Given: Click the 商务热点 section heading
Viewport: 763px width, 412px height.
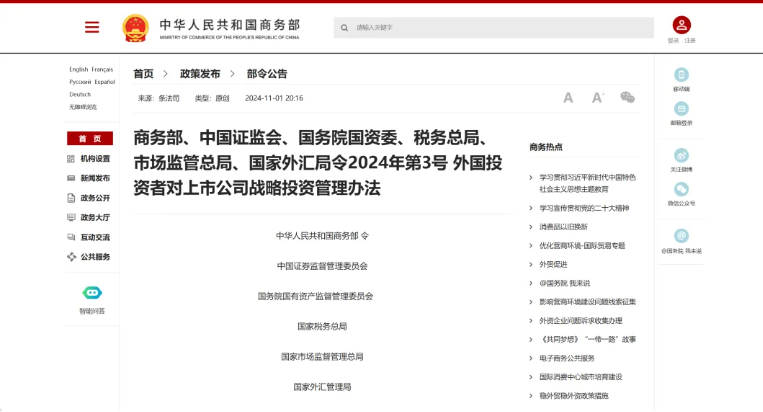Looking at the screenshot, I should coord(546,147).
